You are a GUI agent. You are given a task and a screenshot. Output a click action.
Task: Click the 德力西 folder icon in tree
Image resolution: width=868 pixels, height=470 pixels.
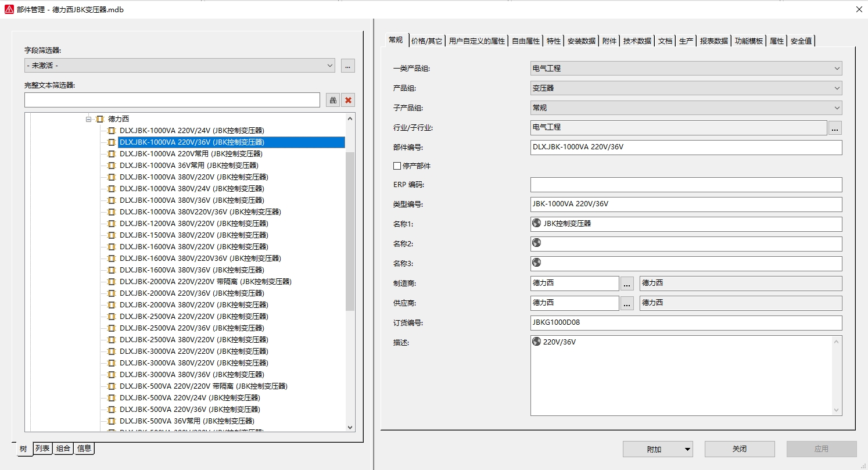click(x=100, y=119)
